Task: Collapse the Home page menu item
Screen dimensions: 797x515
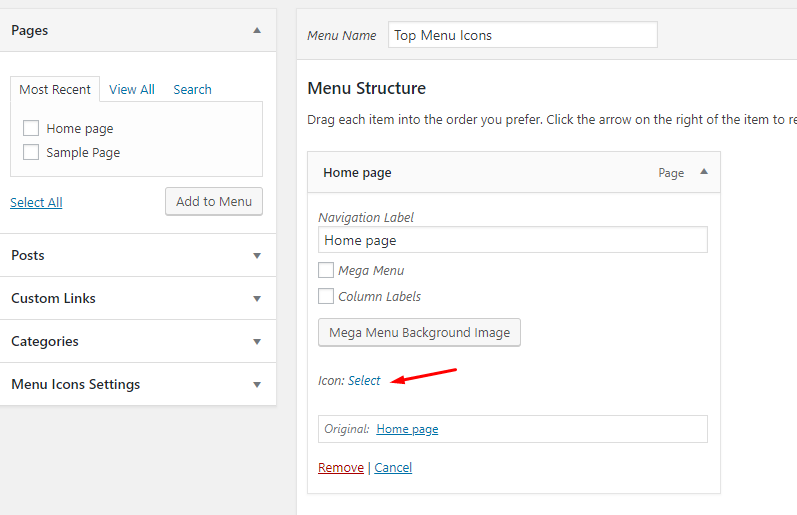Action: [704, 172]
